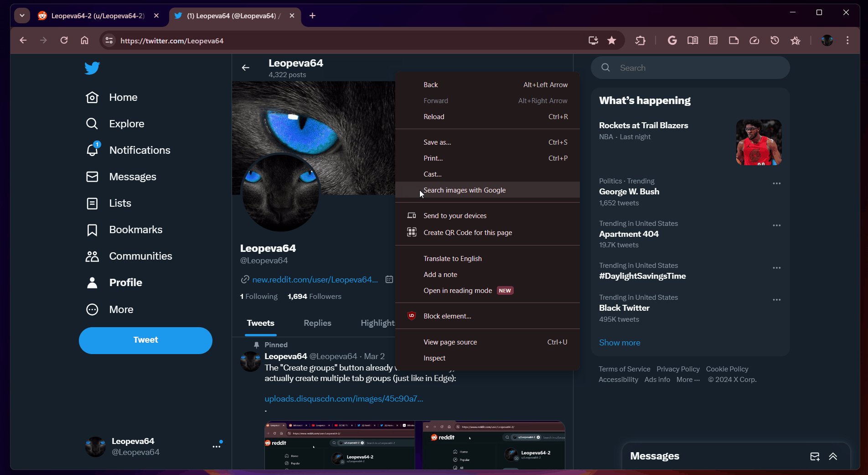Click the Twitter bird logo
The image size is (868, 475).
(x=92, y=68)
